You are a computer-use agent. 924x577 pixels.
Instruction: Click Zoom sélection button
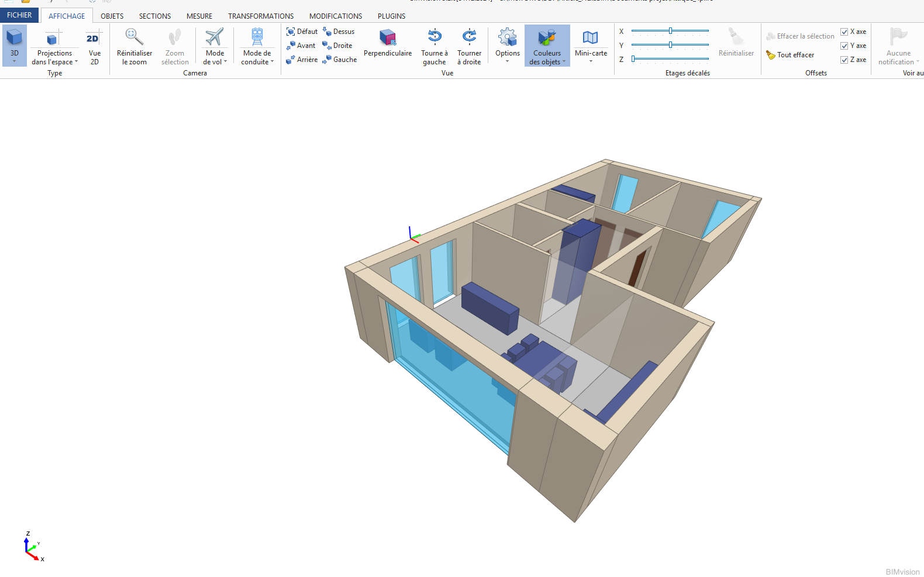(x=175, y=46)
